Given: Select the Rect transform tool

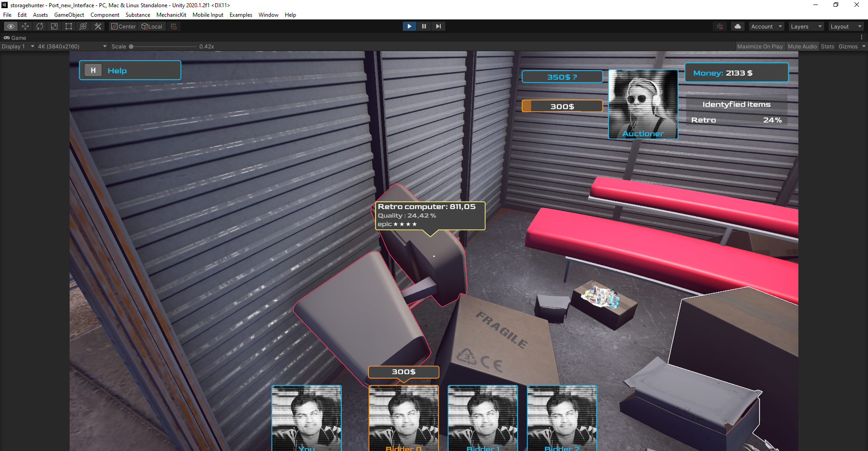Looking at the screenshot, I should coord(69,26).
